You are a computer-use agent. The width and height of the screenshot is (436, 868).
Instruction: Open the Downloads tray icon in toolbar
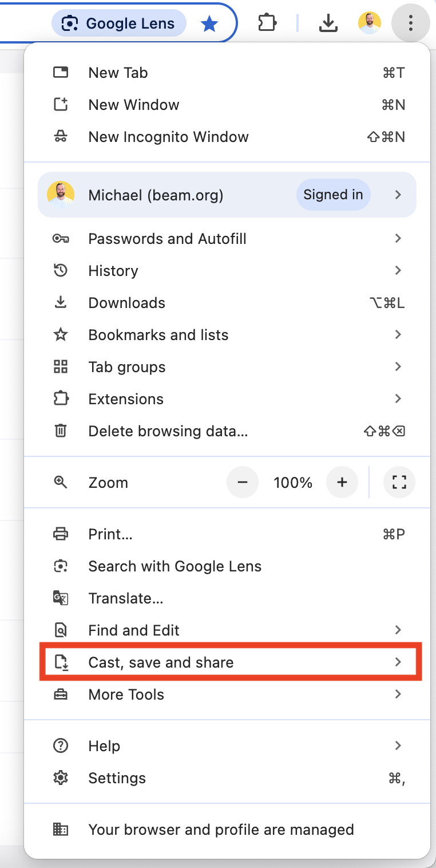point(327,23)
